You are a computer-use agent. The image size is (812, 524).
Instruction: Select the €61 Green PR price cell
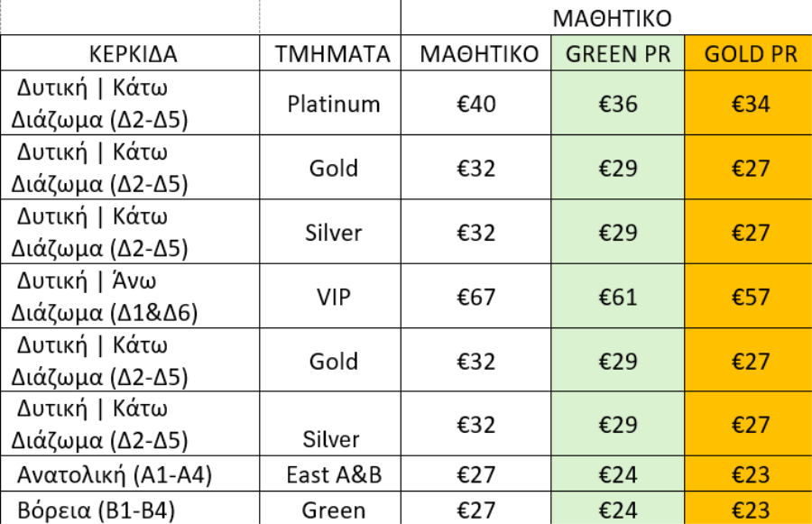point(618,296)
